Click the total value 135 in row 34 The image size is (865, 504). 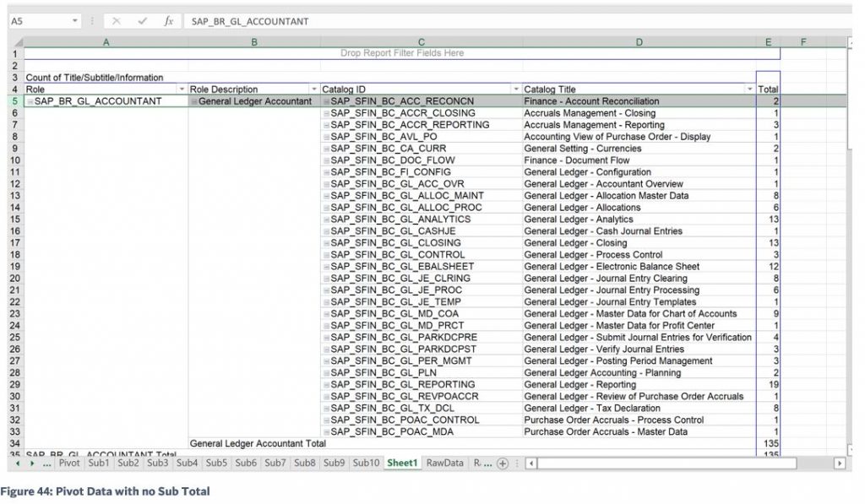coord(770,444)
